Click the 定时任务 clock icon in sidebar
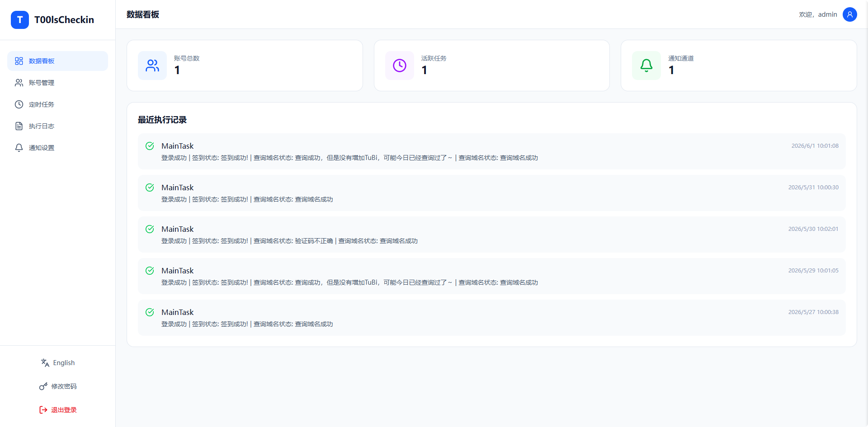 pyautogui.click(x=19, y=104)
